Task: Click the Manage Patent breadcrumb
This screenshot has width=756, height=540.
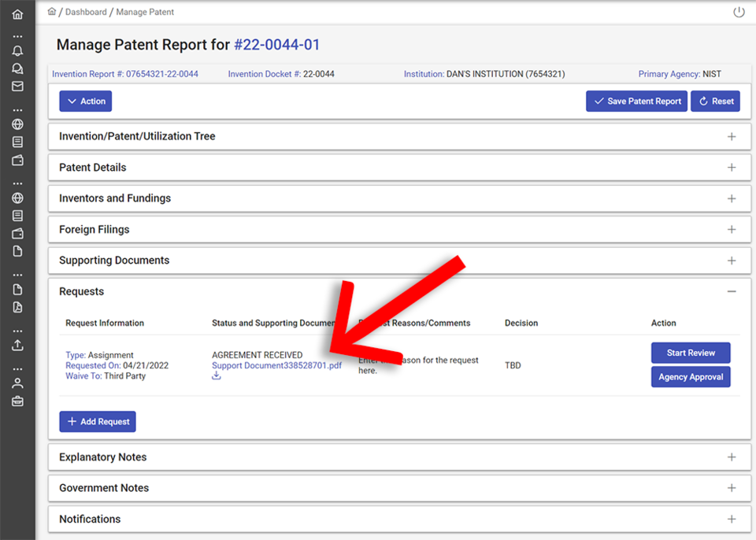Action: coord(146,12)
